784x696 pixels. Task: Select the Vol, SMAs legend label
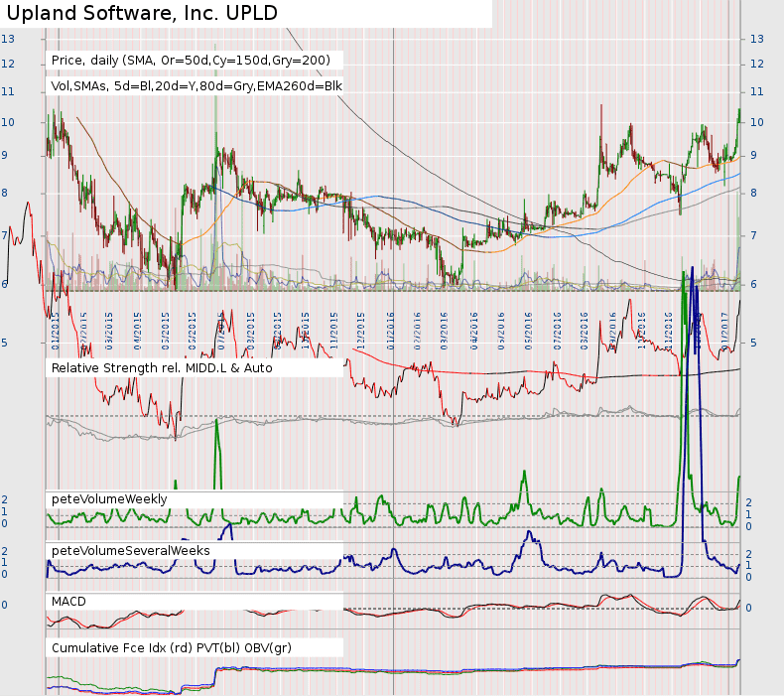coord(196,86)
